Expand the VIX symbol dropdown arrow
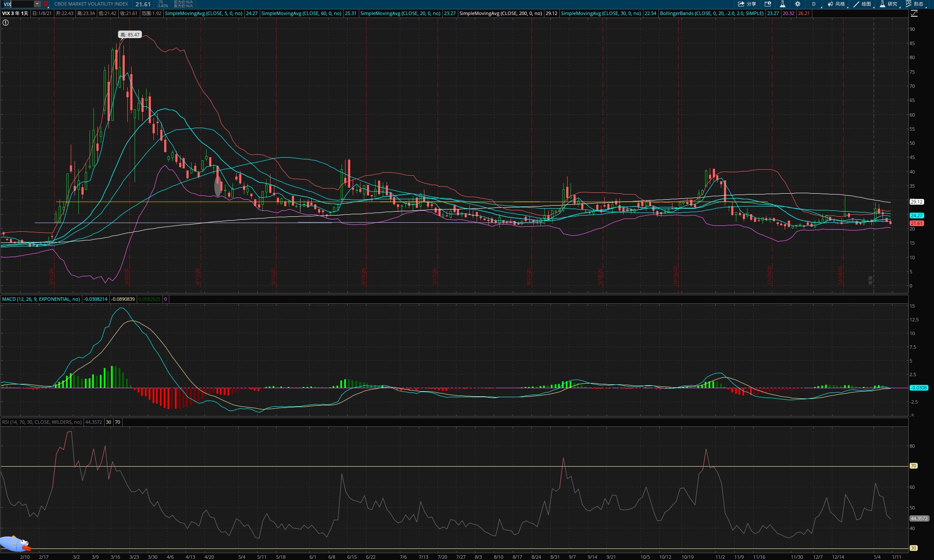This screenshot has height=560, width=934. pos(37,4)
